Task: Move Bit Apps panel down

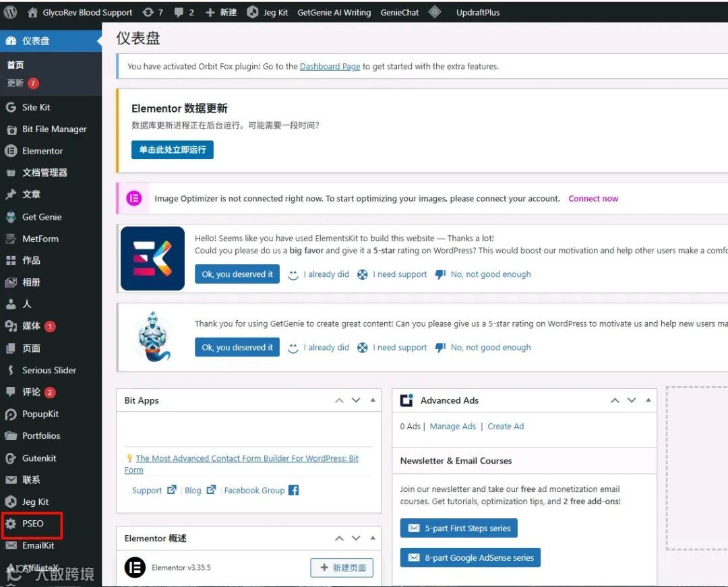Action: click(x=356, y=400)
